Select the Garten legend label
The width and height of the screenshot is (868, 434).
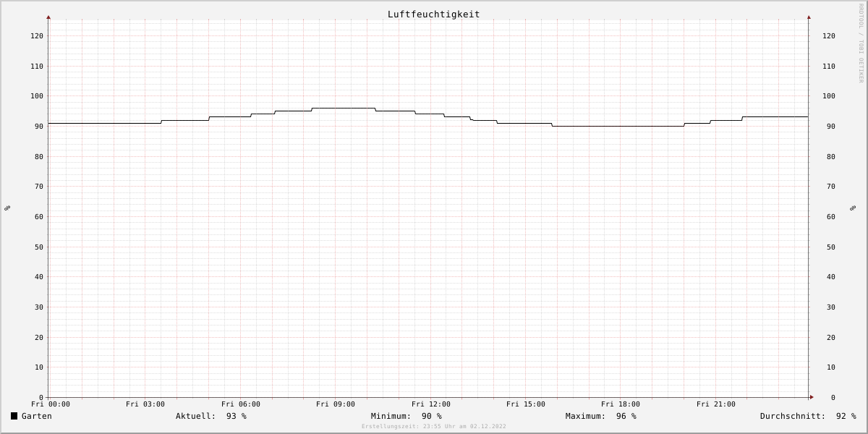coord(37,416)
